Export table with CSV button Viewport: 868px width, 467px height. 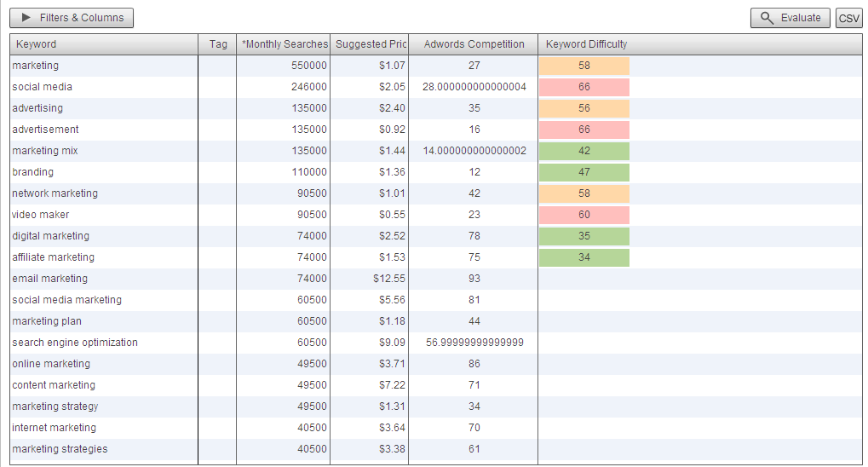(848, 19)
